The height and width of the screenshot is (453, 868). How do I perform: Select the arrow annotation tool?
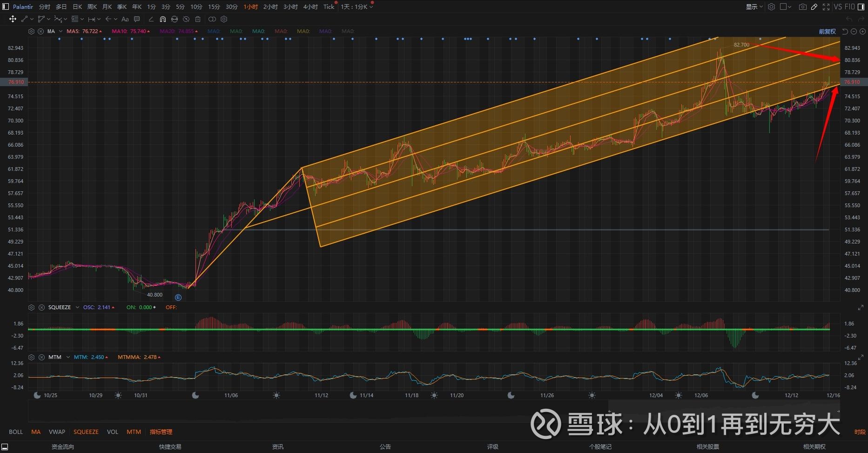(108, 19)
